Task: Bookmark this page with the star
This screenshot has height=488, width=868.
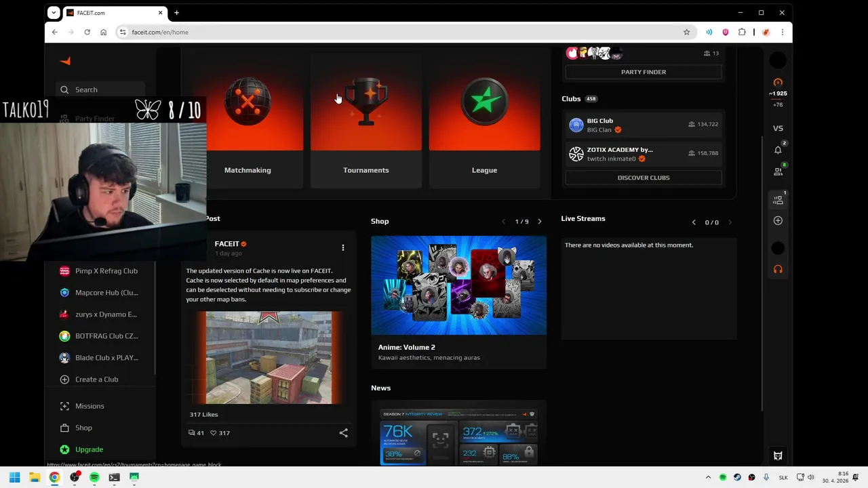Action: (686, 32)
